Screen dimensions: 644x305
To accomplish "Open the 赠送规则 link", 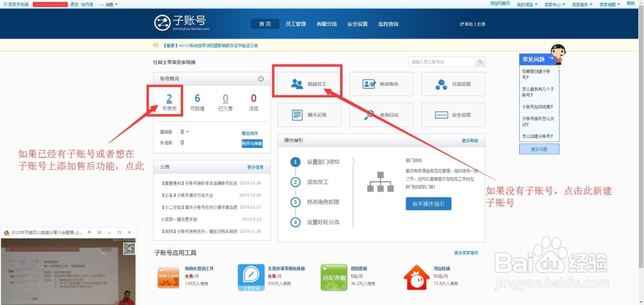I will (x=250, y=133).
